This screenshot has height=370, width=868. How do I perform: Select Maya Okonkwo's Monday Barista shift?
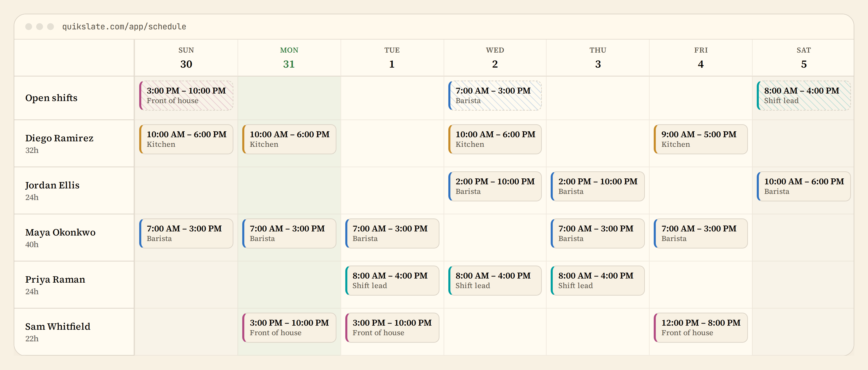(289, 233)
